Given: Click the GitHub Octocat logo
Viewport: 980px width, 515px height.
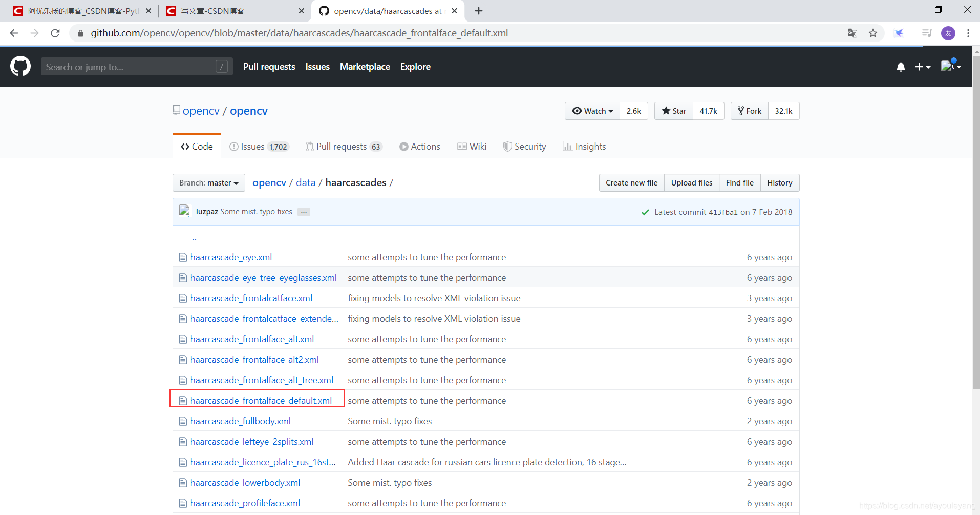Looking at the screenshot, I should [20, 67].
